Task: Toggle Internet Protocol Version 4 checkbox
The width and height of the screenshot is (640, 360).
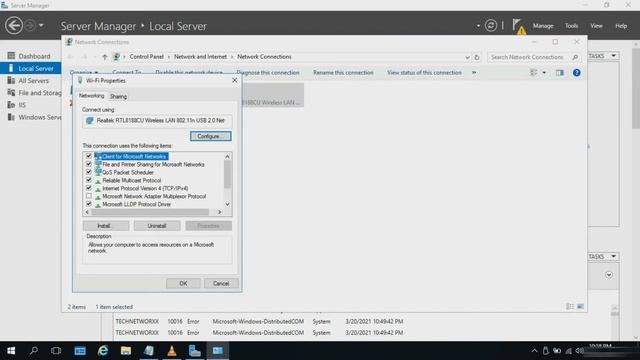Action: click(89, 188)
